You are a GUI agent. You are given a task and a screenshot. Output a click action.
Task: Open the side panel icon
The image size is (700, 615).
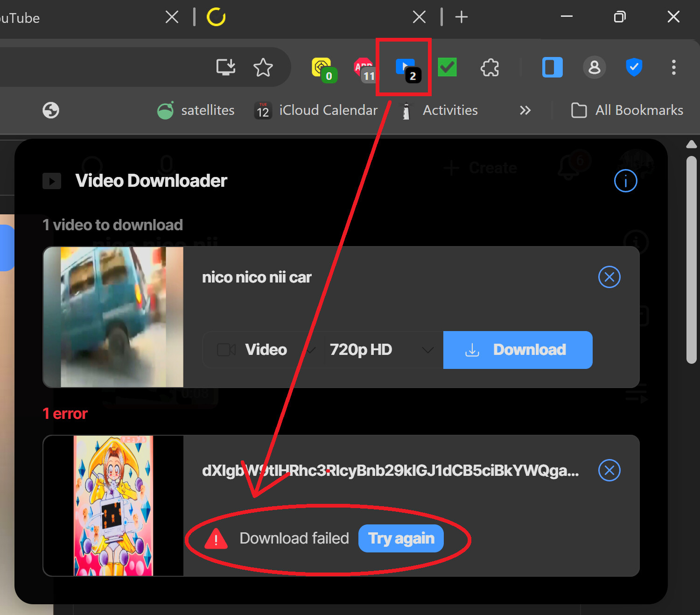(552, 67)
